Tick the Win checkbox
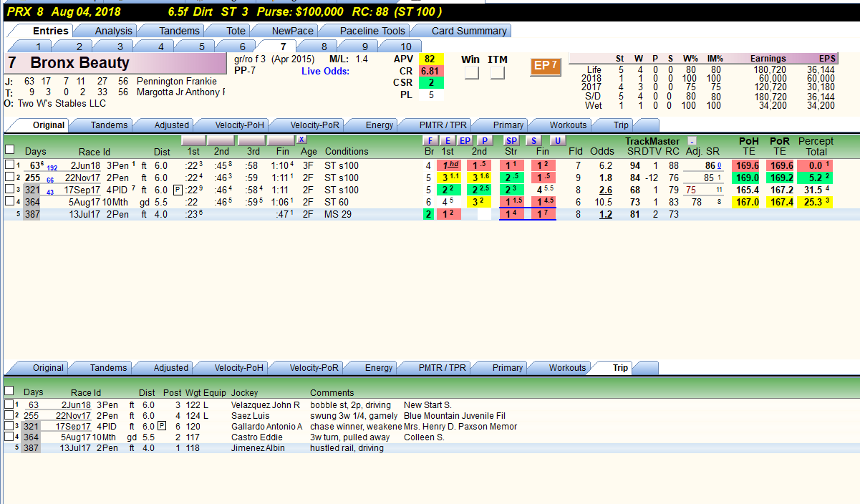The height and width of the screenshot is (504, 860). click(x=471, y=73)
